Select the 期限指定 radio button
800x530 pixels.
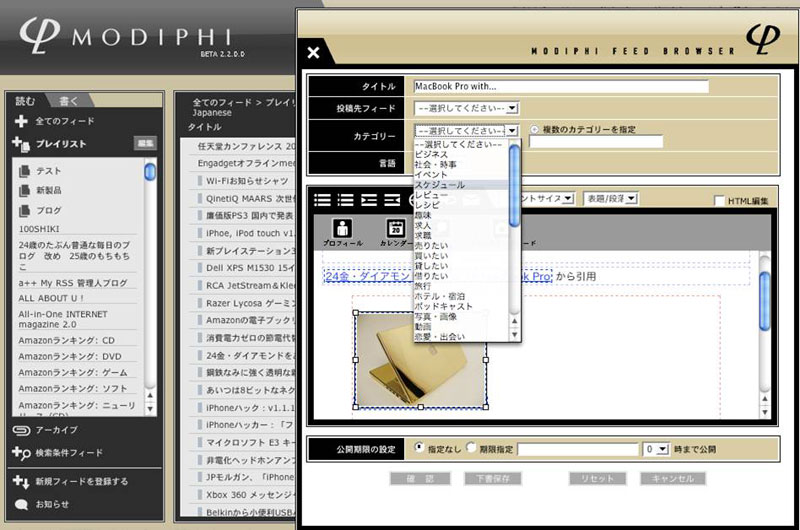click(x=471, y=447)
